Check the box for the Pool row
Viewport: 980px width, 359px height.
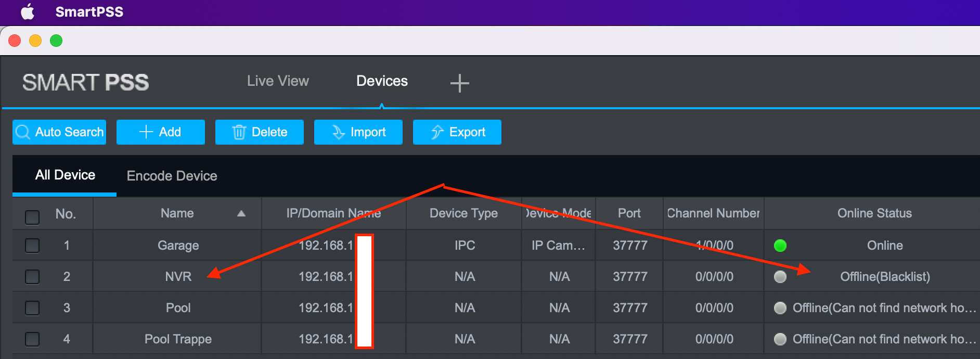[x=32, y=307]
